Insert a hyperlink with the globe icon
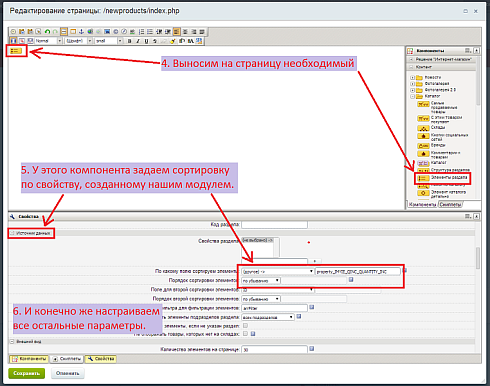Screen dimensions: 490x386 click(90, 32)
